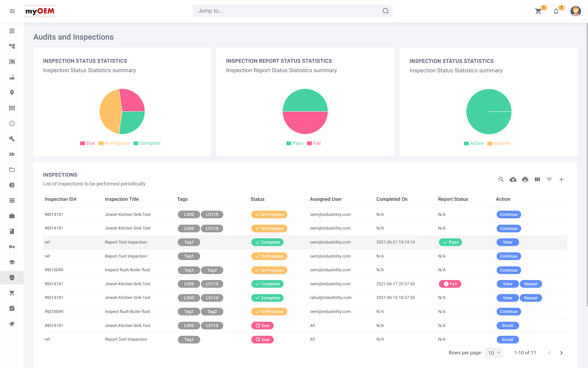Viewport: 588px width, 368px height.
Task: Click Enroll for the due Report Test Inspection
Action: [x=507, y=340]
